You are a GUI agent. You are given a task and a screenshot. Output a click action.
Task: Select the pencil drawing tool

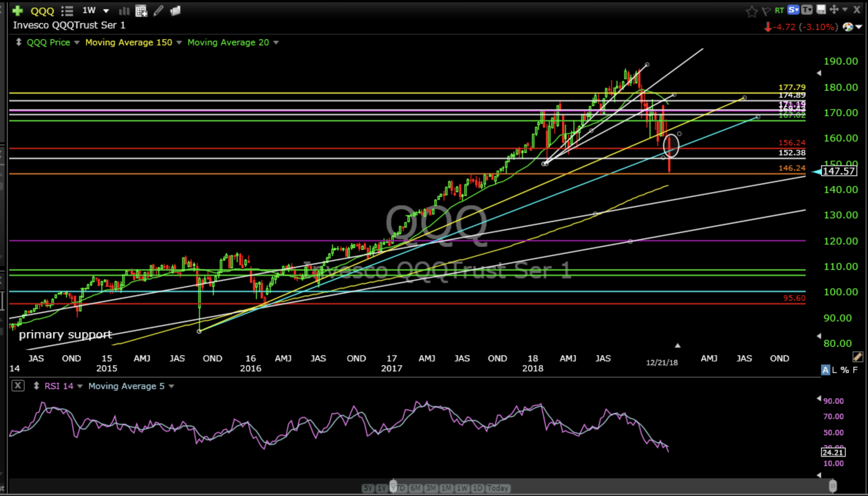(x=158, y=11)
